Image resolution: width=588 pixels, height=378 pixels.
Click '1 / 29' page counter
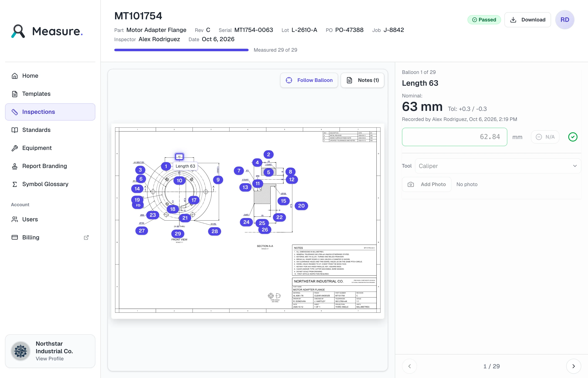pyautogui.click(x=491, y=366)
